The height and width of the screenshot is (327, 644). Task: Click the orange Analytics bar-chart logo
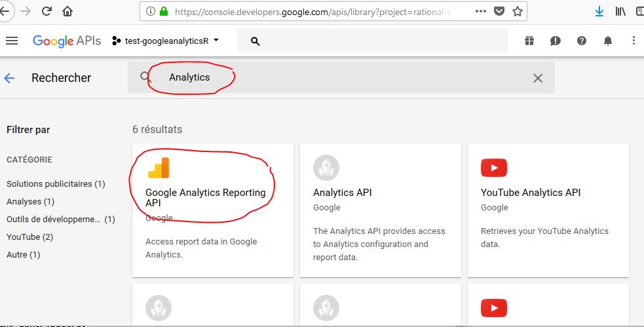(x=159, y=168)
